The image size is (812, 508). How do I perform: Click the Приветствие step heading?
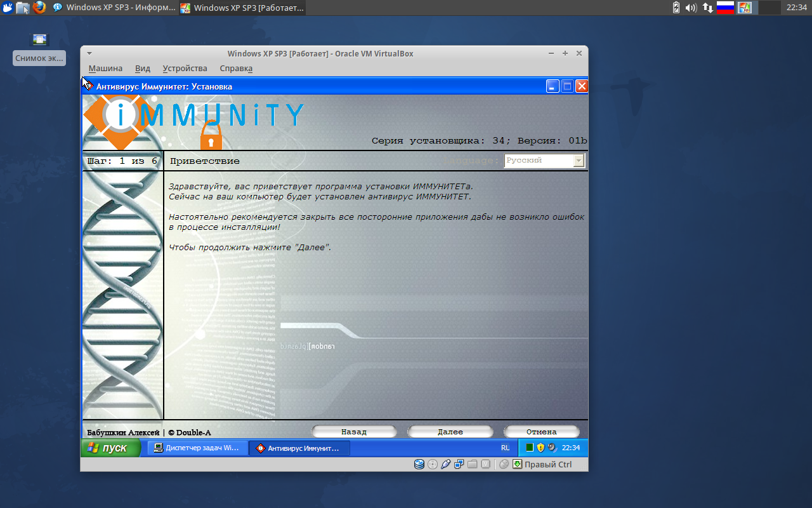(x=205, y=161)
